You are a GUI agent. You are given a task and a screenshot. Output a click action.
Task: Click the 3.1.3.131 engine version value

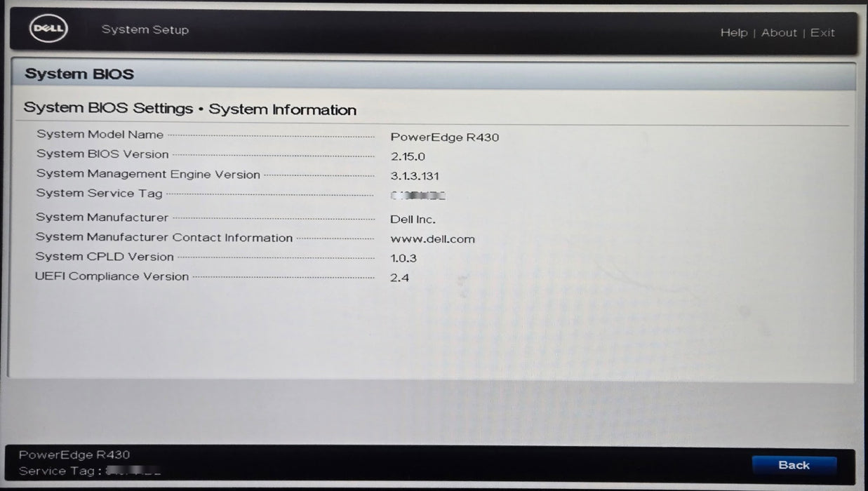[x=415, y=176]
